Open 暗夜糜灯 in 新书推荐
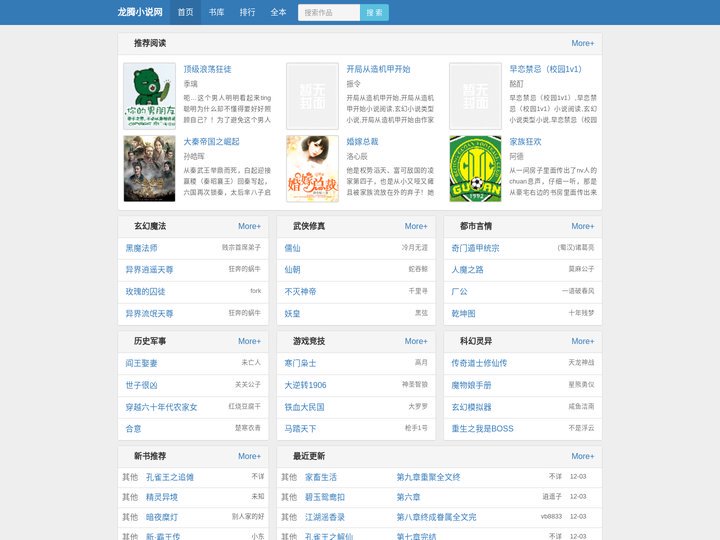720x540 pixels. coord(162,517)
